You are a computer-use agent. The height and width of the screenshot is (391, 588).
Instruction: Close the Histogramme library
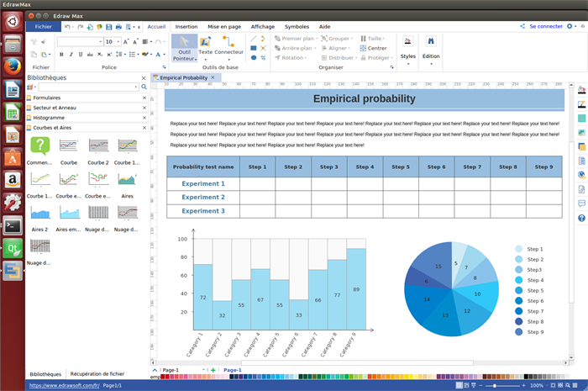tap(144, 118)
